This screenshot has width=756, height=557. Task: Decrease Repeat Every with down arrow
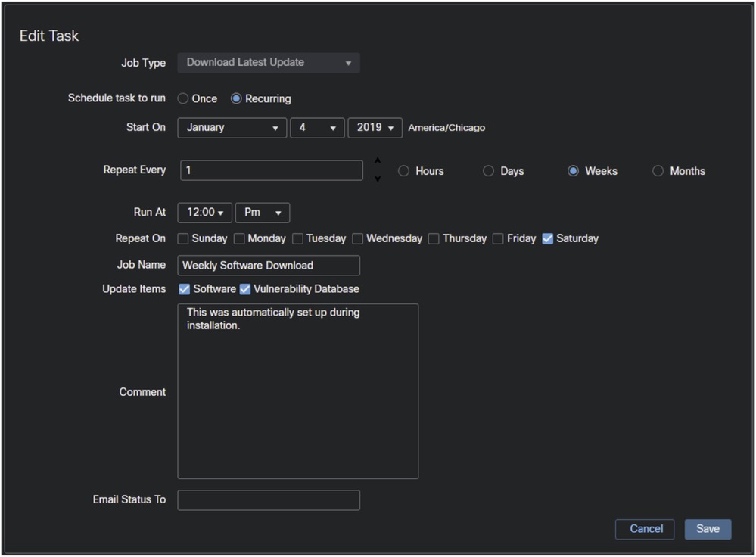[x=378, y=179]
